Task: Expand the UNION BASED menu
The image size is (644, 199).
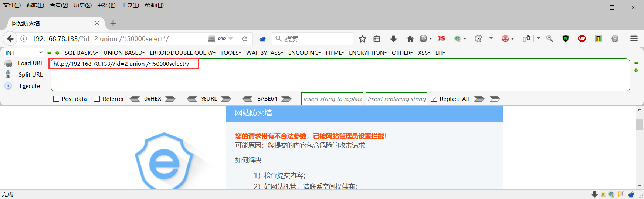Action: coord(124,53)
